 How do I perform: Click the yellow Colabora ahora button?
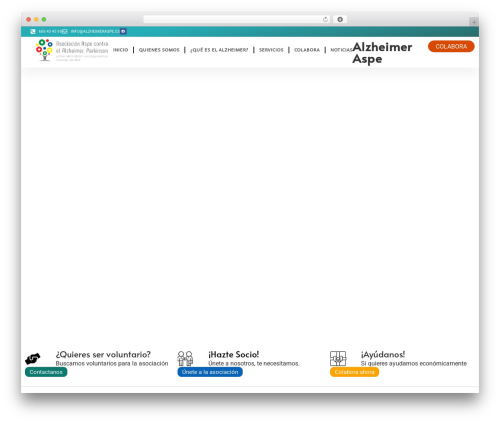pyautogui.click(x=354, y=372)
